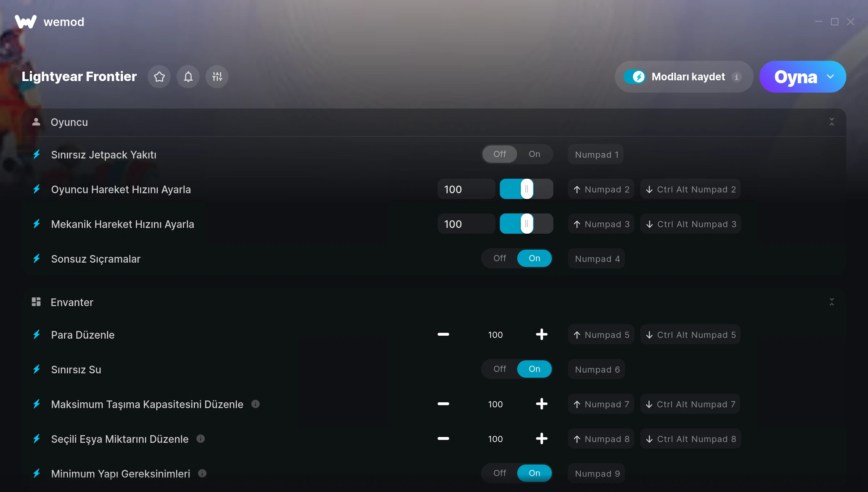Click Mekanik Hareket Hızını value field
This screenshot has width=868, height=492.
point(466,224)
